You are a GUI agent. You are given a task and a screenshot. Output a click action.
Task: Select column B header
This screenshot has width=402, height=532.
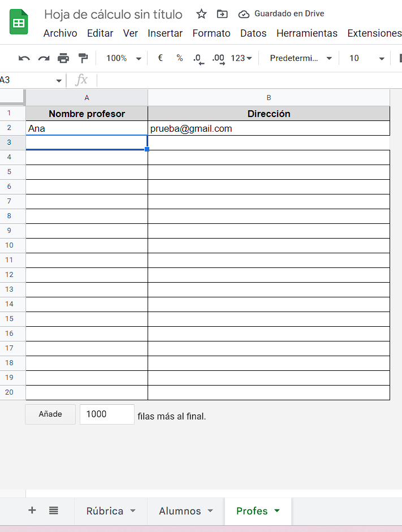pos(269,98)
